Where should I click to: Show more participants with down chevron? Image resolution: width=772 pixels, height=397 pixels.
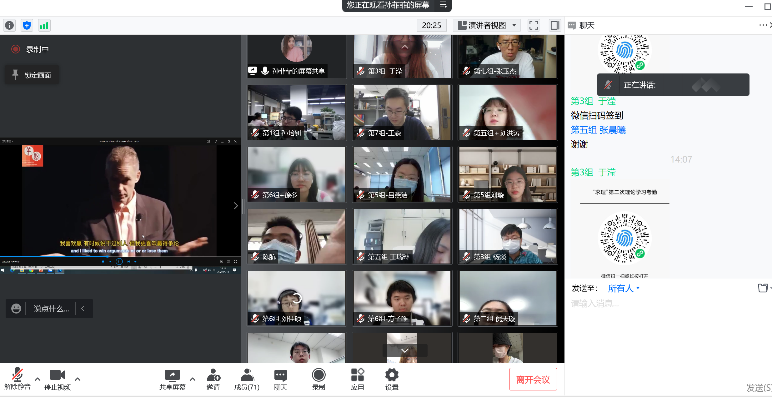(405, 350)
